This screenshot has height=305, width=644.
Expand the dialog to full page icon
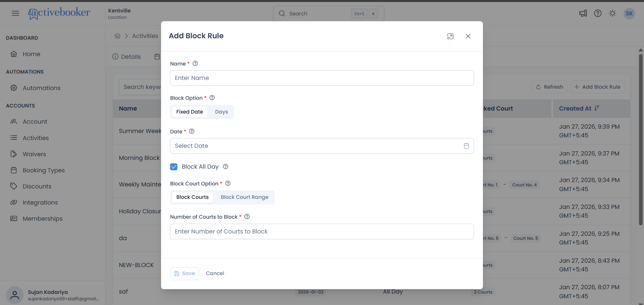(x=450, y=36)
